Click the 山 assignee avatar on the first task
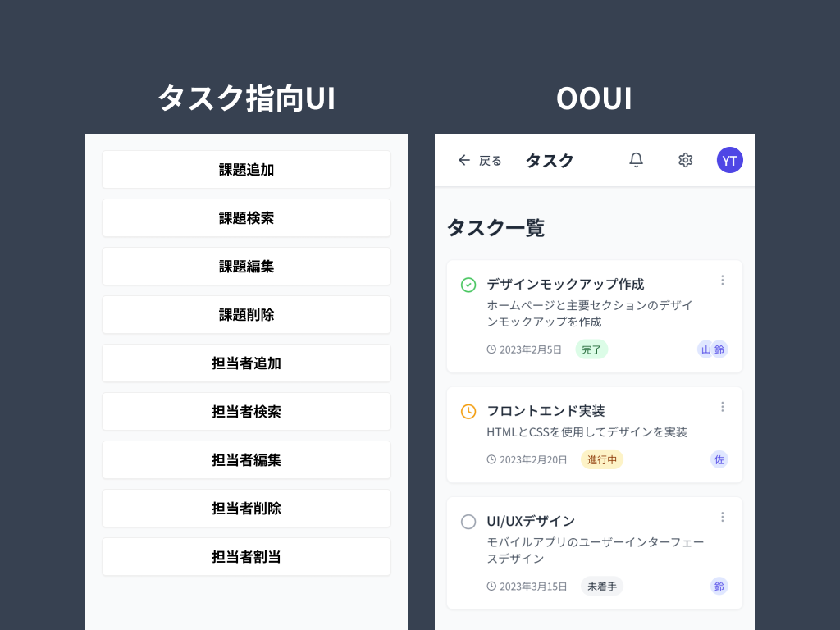 click(x=705, y=349)
